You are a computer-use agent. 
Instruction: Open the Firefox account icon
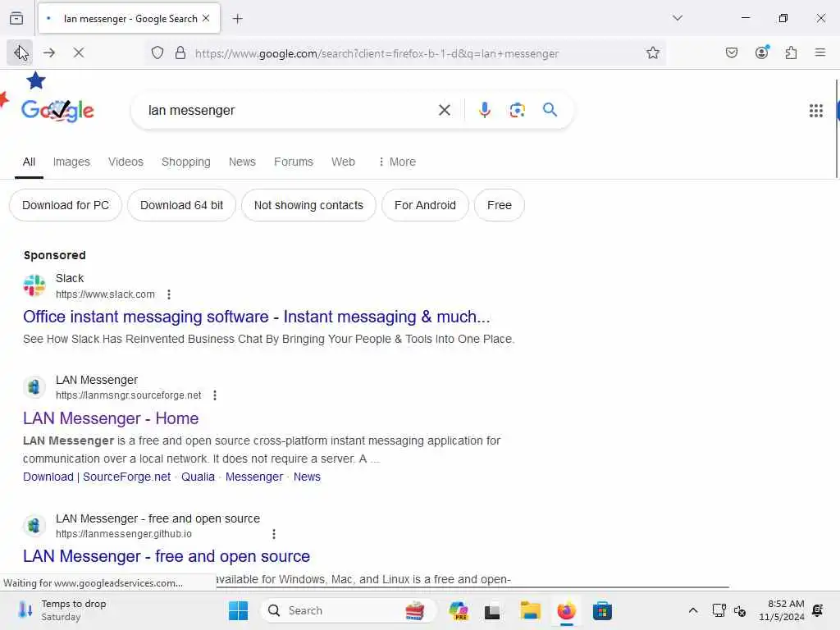761,52
